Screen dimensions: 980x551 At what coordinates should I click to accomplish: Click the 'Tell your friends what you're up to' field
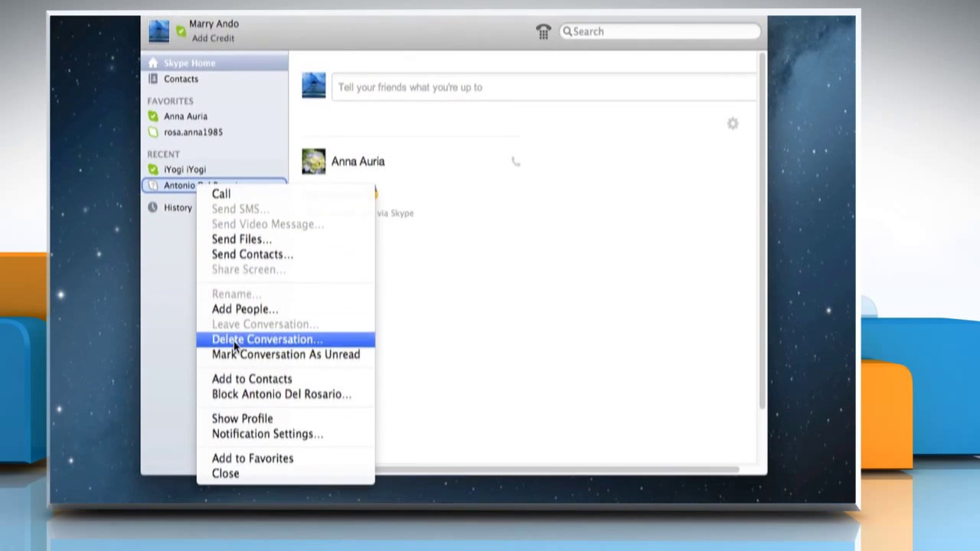pos(544,87)
